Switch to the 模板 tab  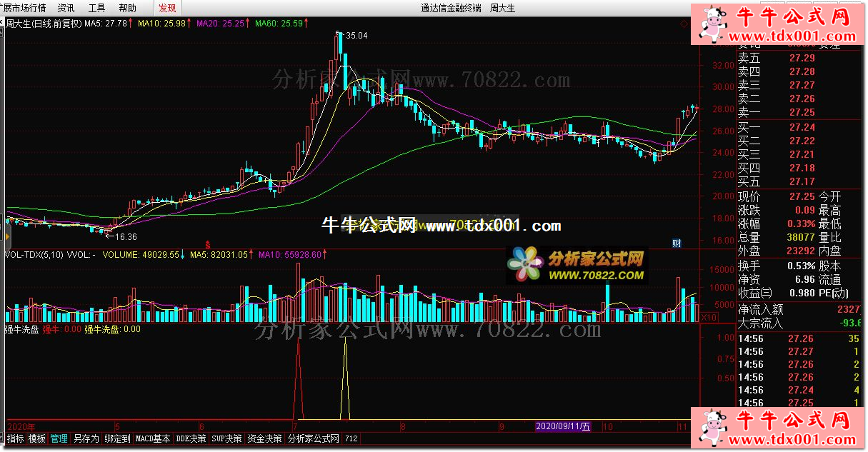pyautogui.click(x=37, y=438)
